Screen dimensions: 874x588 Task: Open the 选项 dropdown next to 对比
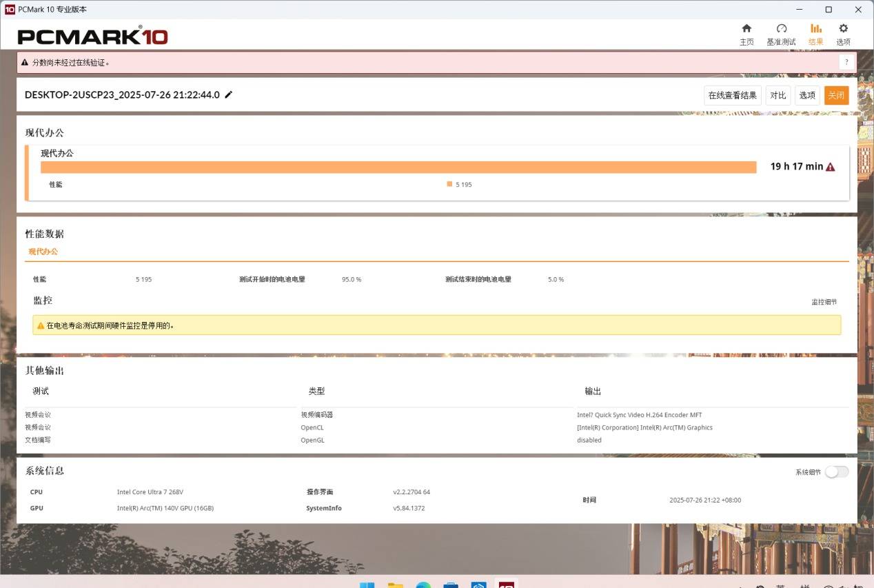point(807,96)
